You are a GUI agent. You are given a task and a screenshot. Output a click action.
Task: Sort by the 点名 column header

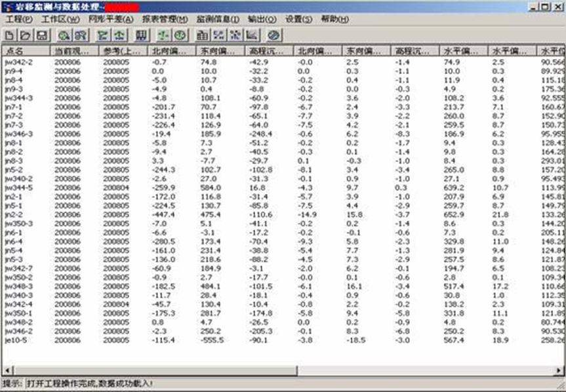[x=26, y=50]
